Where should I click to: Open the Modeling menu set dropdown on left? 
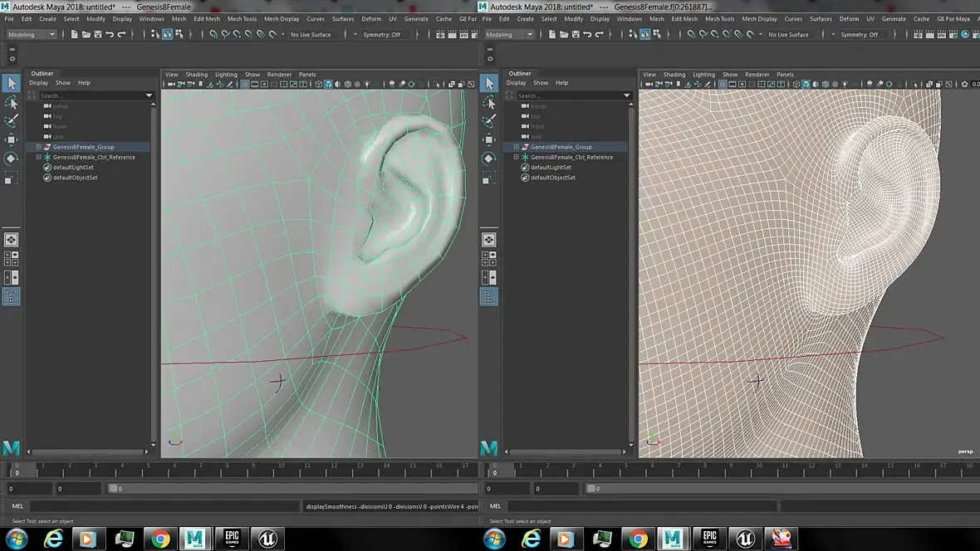click(x=32, y=34)
